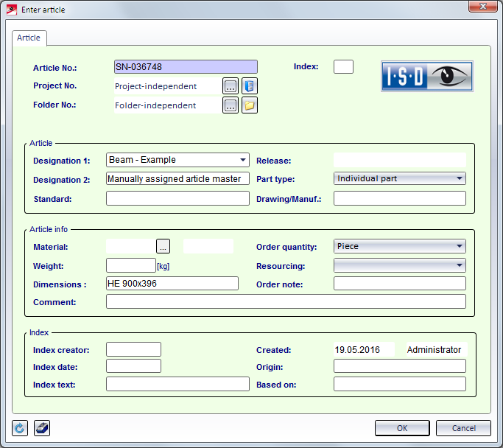
Task: Click the Index box next to Article No.
Action: [343, 67]
